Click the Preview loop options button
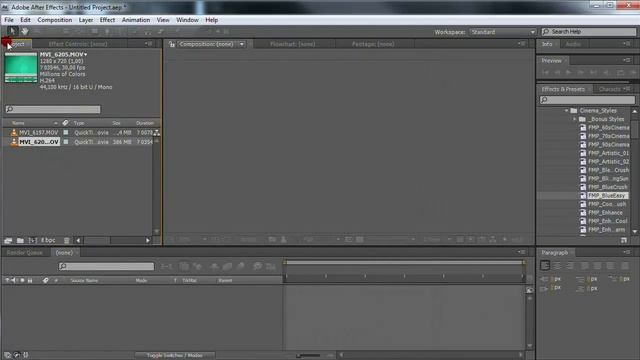The height and width of the screenshot is (360, 640). click(620, 72)
